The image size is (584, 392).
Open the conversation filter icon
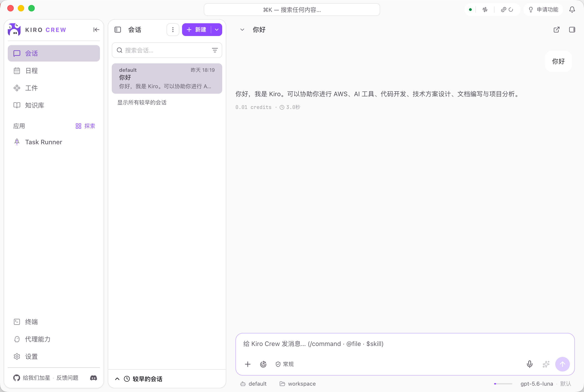coord(215,50)
